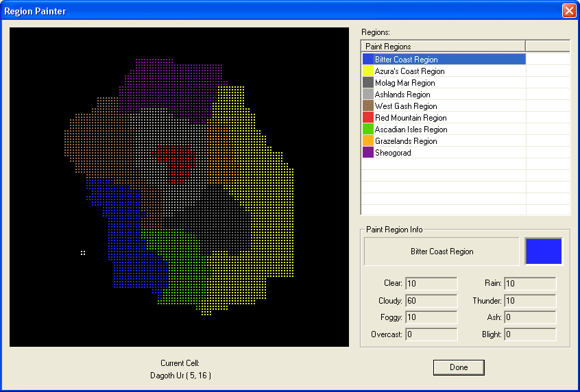This screenshot has height=392, width=580.
Task: Select Bitter Coast Region in the list
Action: pos(444,59)
